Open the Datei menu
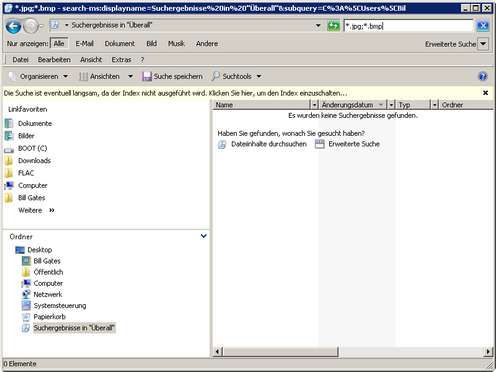496x372 pixels. pyautogui.click(x=20, y=60)
